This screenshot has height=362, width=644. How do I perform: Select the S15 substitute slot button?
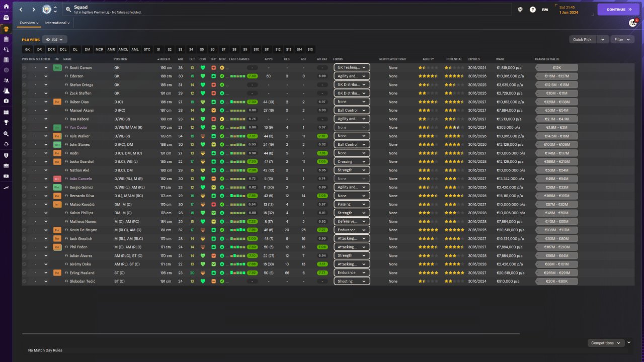(x=310, y=49)
